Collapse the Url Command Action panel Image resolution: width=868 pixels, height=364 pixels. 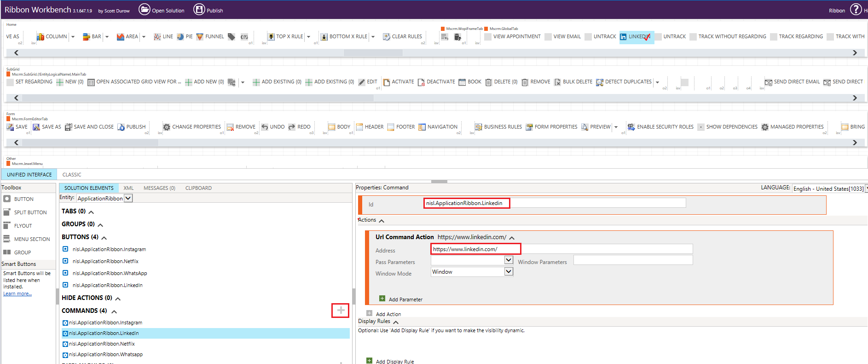(512, 238)
